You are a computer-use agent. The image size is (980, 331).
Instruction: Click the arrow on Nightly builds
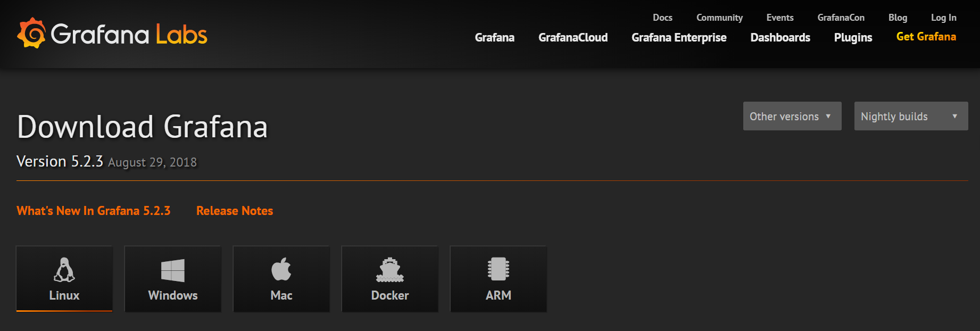tap(955, 116)
